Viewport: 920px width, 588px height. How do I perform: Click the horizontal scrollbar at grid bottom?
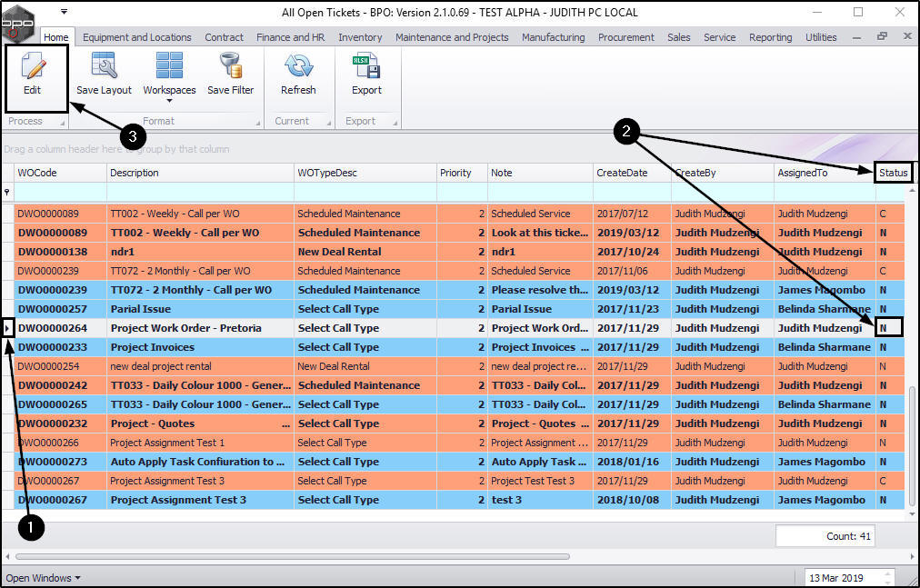tap(292, 555)
